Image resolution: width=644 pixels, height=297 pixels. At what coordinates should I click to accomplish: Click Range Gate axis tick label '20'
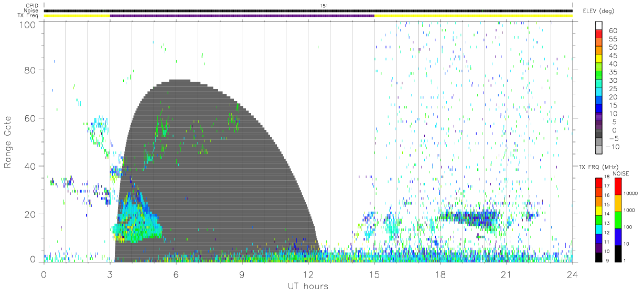click(x=30, y=214)
